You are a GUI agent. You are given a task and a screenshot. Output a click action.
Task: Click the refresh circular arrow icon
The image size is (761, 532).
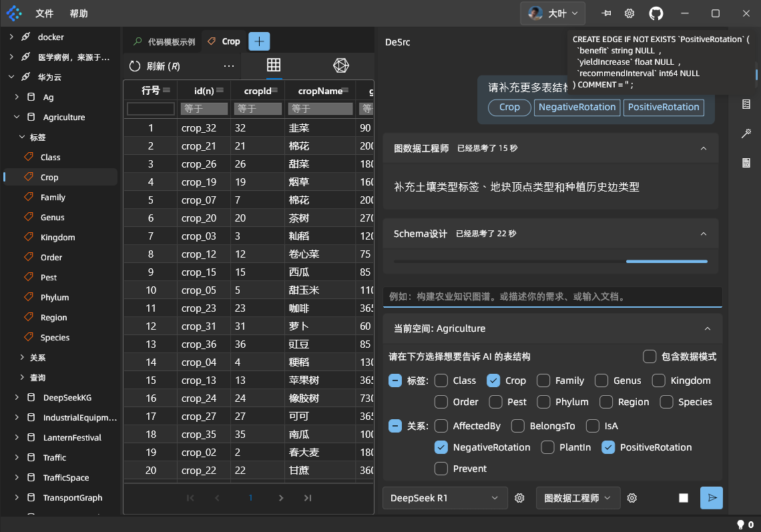(x=135, y=66)
